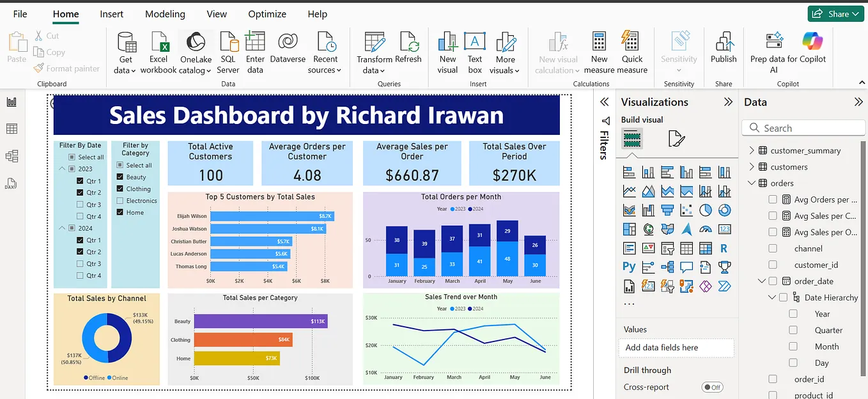Click the green Share button
Screen dimensions: 868x399
[835, 13]
